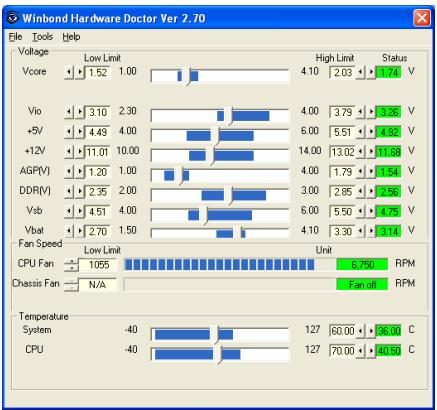Viewport: 437px width, 410px height.
Task: Decrease CPU temperature high limit
Action: point(360,351)
